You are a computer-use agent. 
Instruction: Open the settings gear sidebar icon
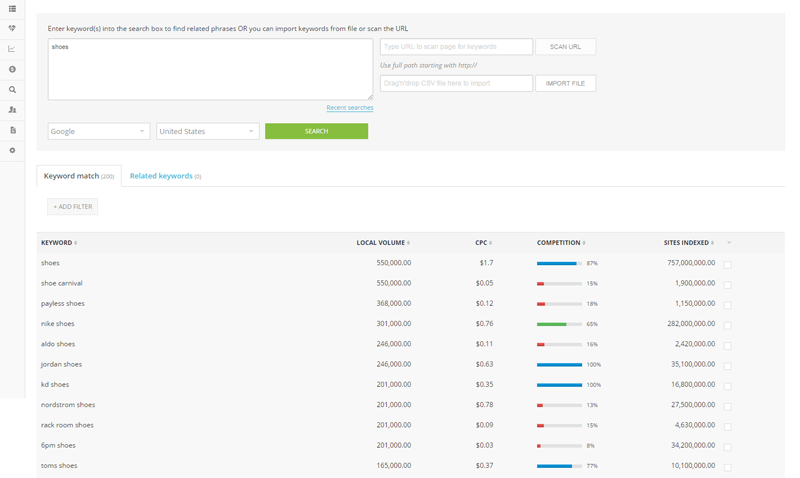click(12, 150)
